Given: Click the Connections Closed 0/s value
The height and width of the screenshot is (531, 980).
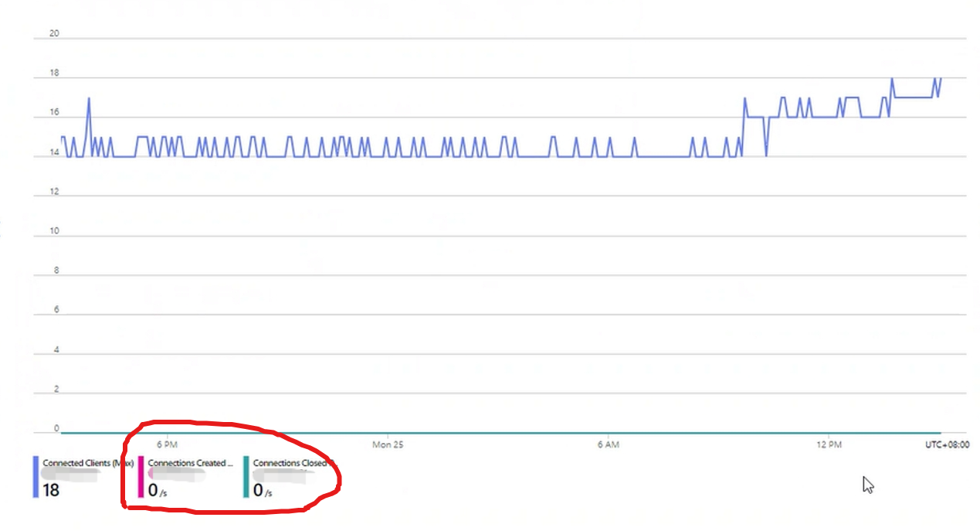Looking at the screenshot, I should 263,490.
